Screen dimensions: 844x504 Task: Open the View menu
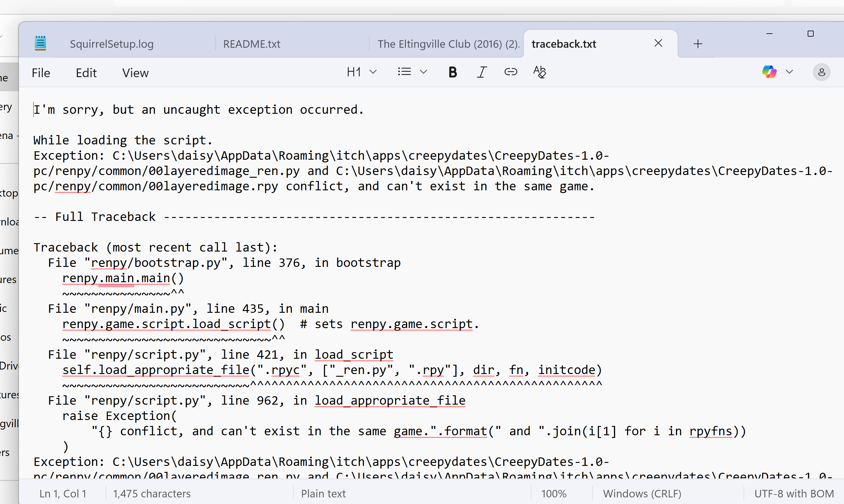[135, 73]
